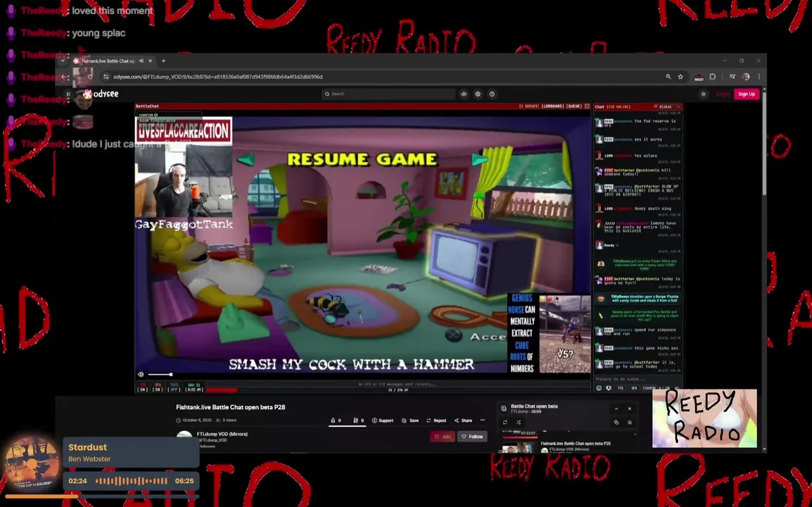This screenshot has height=507, width=812.
Task: Click the extension badge showing 96121
Action: 699,77
